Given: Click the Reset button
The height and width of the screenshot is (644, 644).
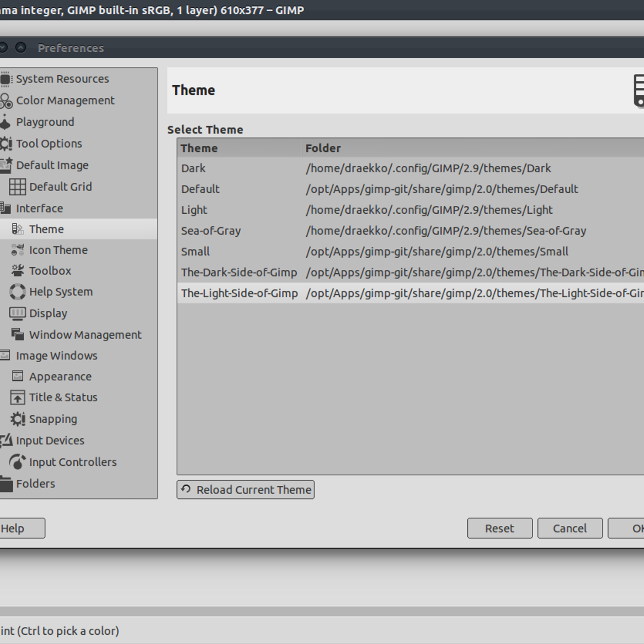Looking at the screenshot, I should (x=500, y=528).
